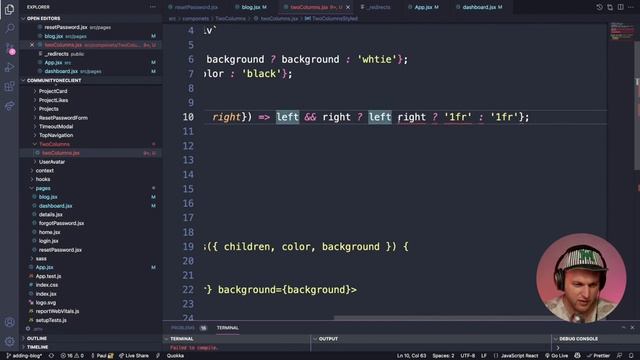640x360 pixels.
Task: Click the open changes icon in editor toolbar
Action: click(x=610, y=7)
